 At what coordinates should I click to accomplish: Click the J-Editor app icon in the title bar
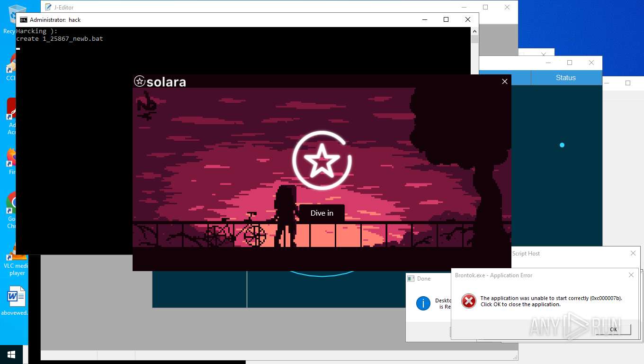pos(48,7)
